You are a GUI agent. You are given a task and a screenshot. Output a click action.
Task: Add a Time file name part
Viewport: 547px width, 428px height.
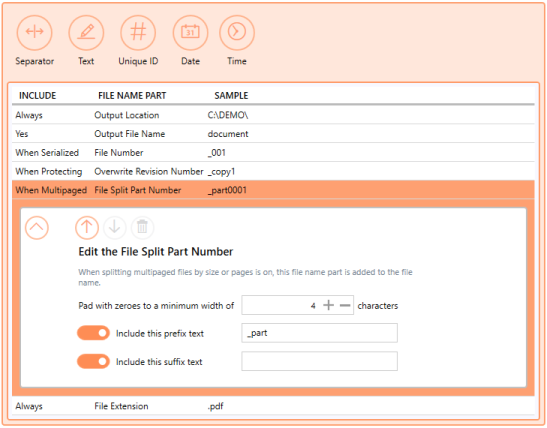(237, 32)
